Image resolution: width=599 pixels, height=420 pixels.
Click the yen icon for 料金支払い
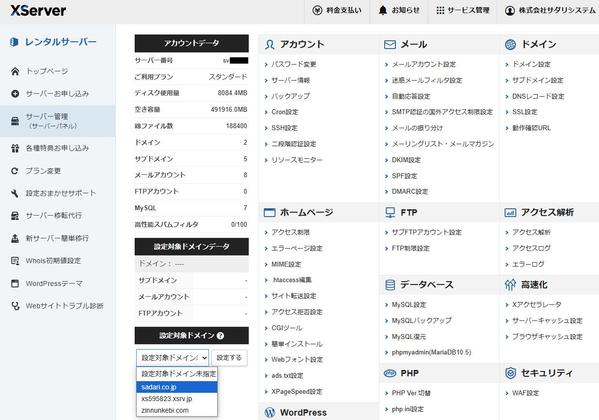pos(317,10)
